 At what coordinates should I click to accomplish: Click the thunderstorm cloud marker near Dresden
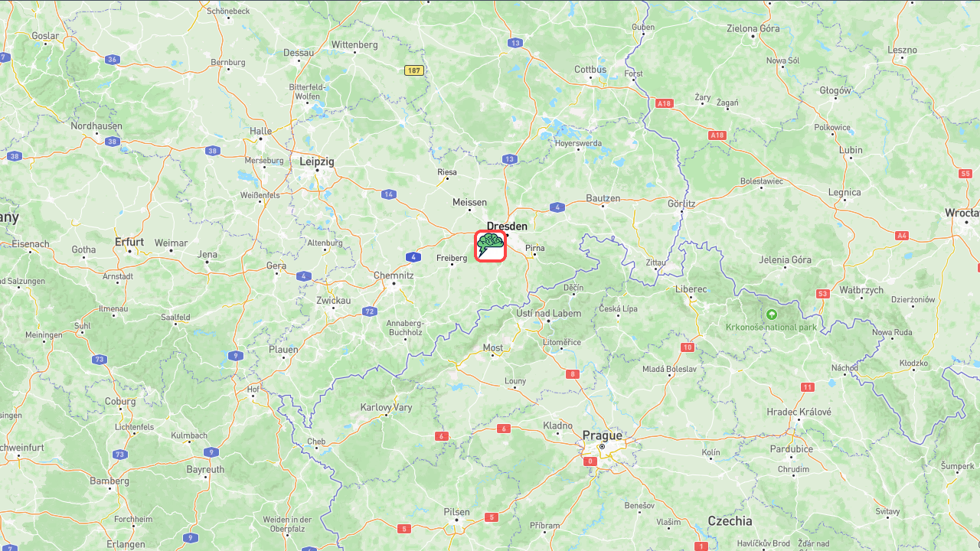[490, 246]
